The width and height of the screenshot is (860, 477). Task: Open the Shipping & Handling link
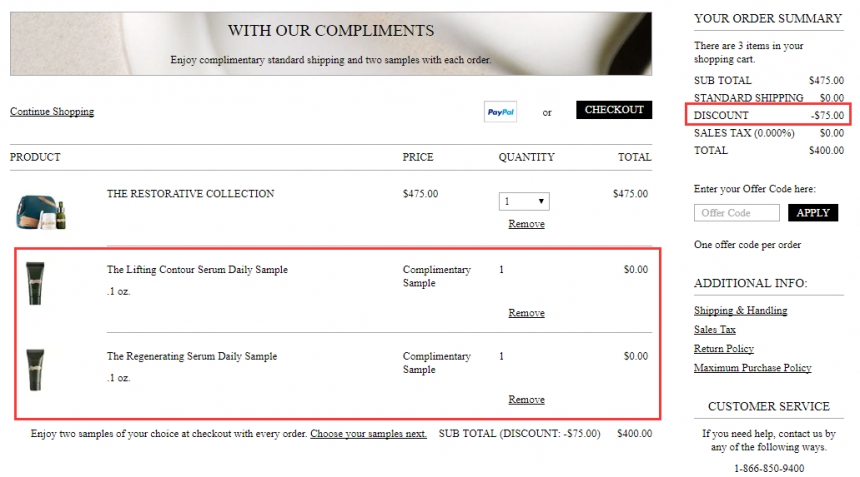[740, 310]
